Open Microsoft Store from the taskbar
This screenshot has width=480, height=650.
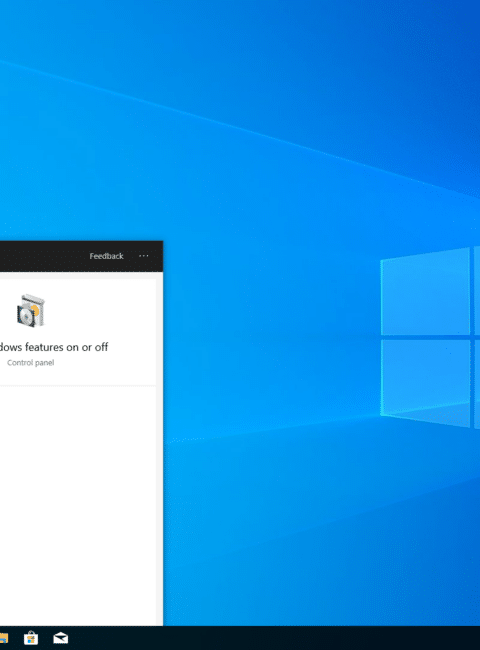(x=31, y=638)
